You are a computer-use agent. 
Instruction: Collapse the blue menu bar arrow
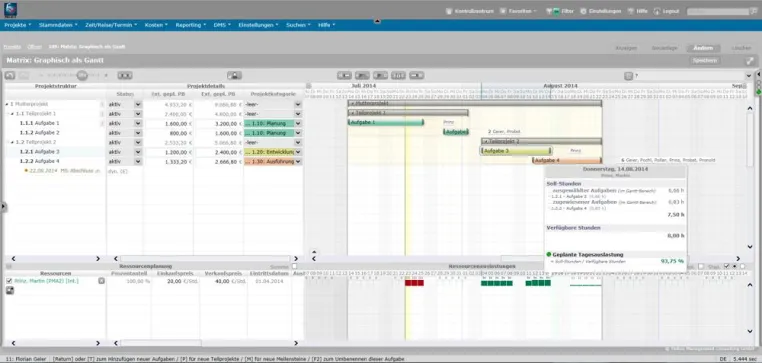(x=377, y=21)
